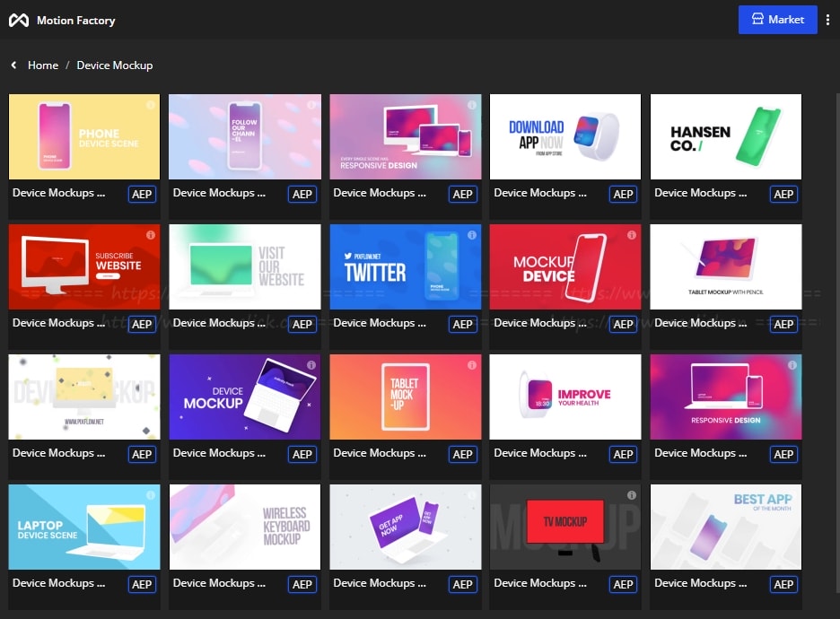The width and height of the screenshot is (840, 619).
Task: Show info on Tablet Mock-up thumbnail
Action: coord(471,365)
